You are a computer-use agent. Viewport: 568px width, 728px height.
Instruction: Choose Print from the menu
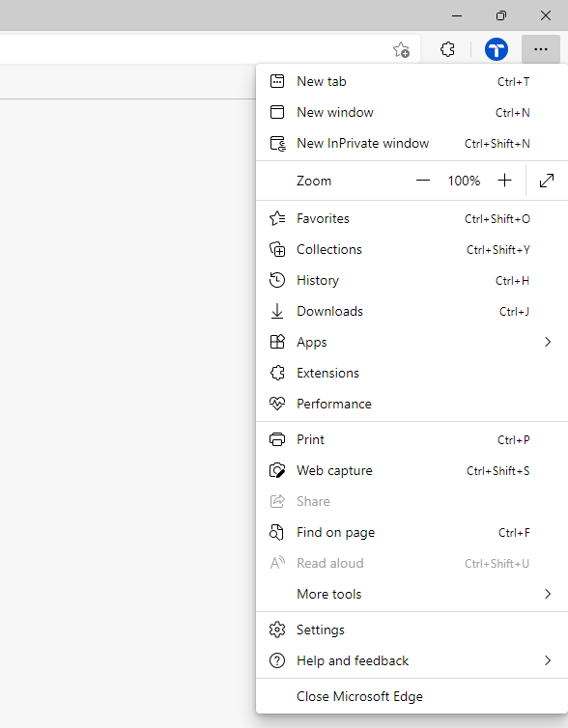412,439
